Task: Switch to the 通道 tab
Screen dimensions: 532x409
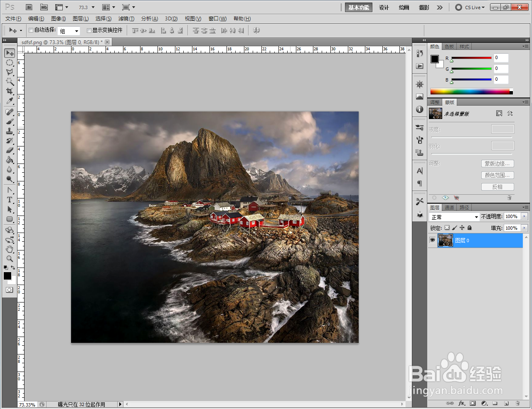Action: [449, 207]
